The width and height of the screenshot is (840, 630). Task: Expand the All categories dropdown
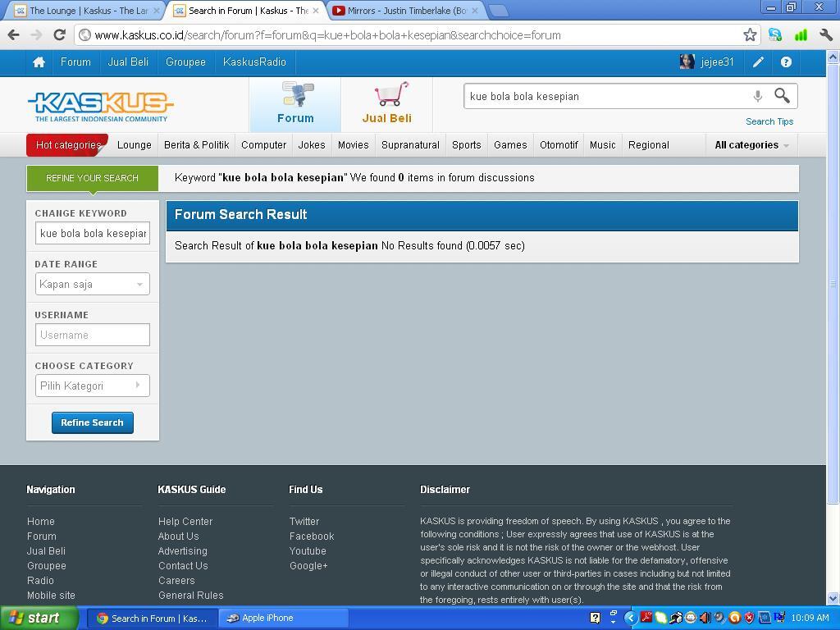[x=751, y=145]
